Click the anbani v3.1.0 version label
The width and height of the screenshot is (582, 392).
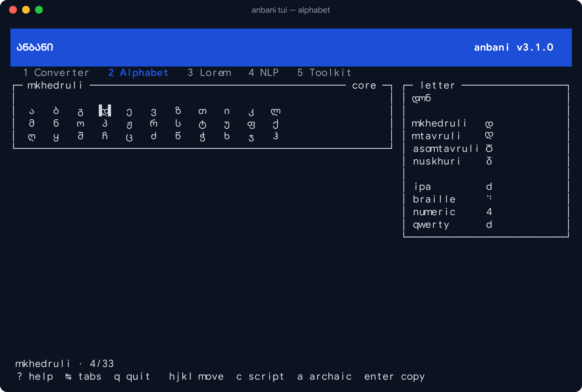tap(514, 47)
